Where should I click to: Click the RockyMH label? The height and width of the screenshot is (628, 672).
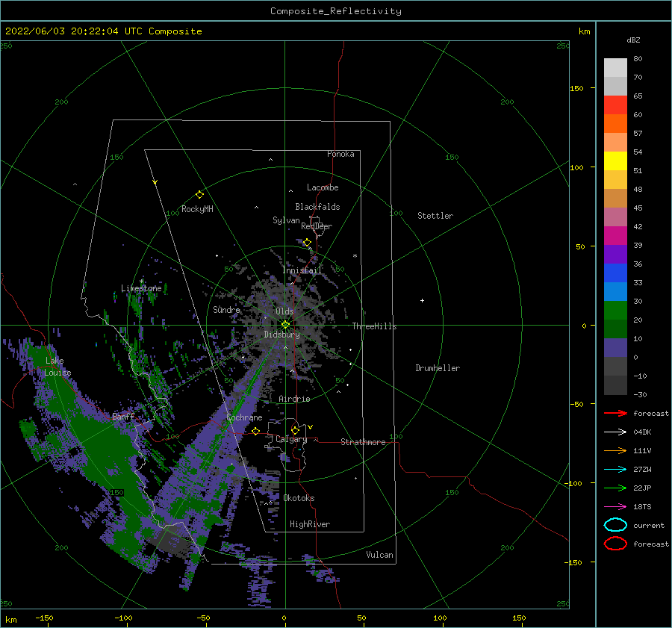point(197,209)
